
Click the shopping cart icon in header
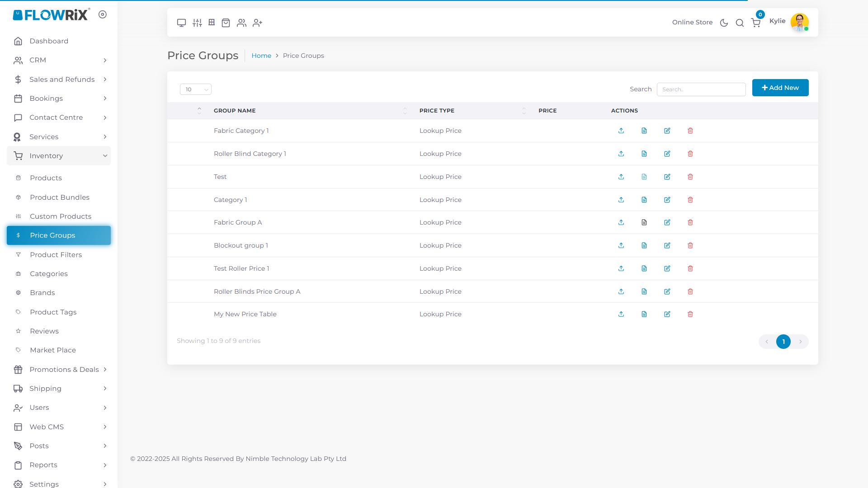tap(756, 23)
